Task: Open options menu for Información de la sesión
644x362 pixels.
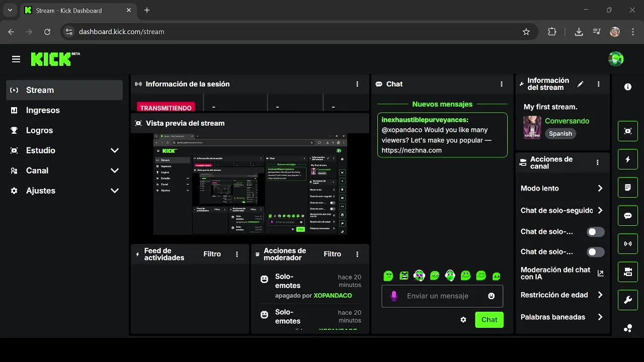Action: click(x=357, y=84)
